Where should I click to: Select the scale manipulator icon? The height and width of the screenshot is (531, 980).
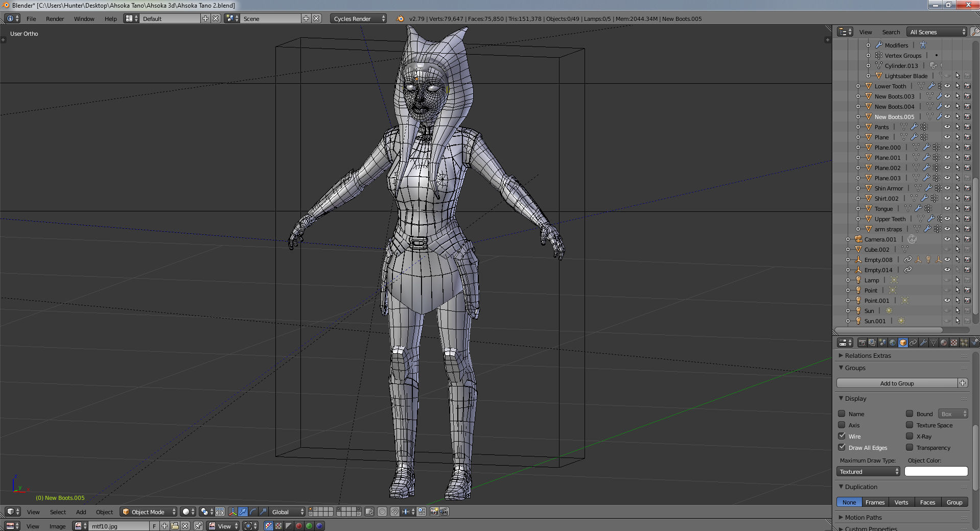(x=263, y=512)
